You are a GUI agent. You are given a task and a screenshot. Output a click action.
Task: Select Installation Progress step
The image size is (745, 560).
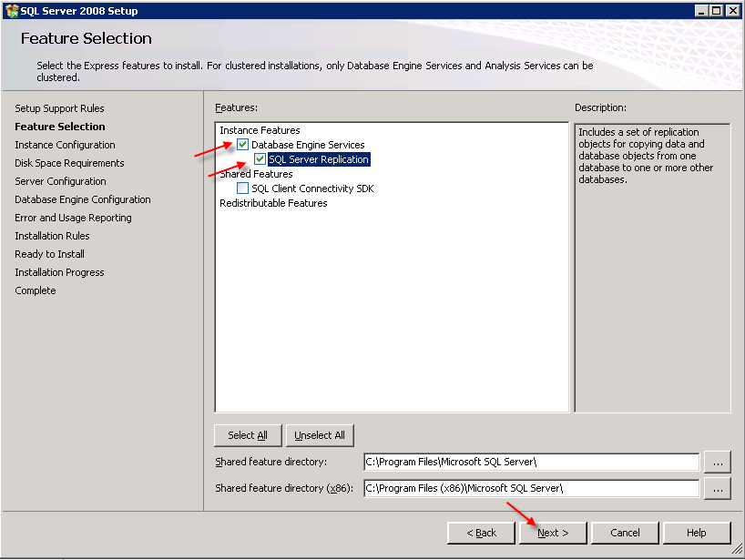[x=59, y=272]
